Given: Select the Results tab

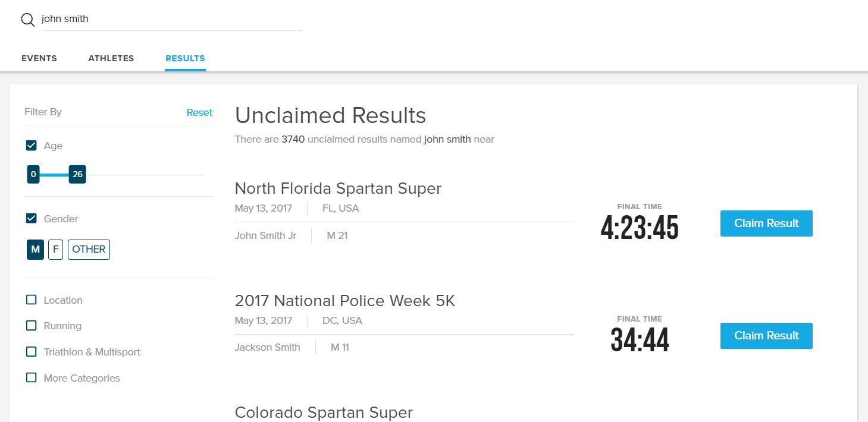Looking at the screenshot, I should tap(185, 58).
